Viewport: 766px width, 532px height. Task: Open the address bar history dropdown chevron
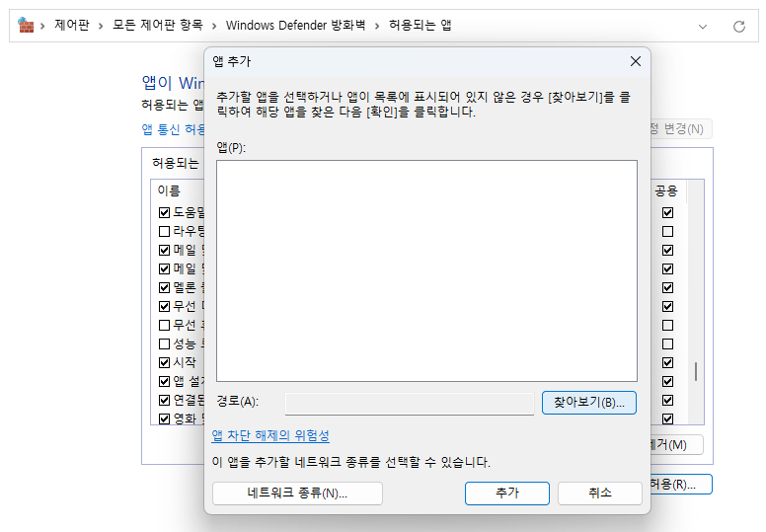tap(703, 27)
